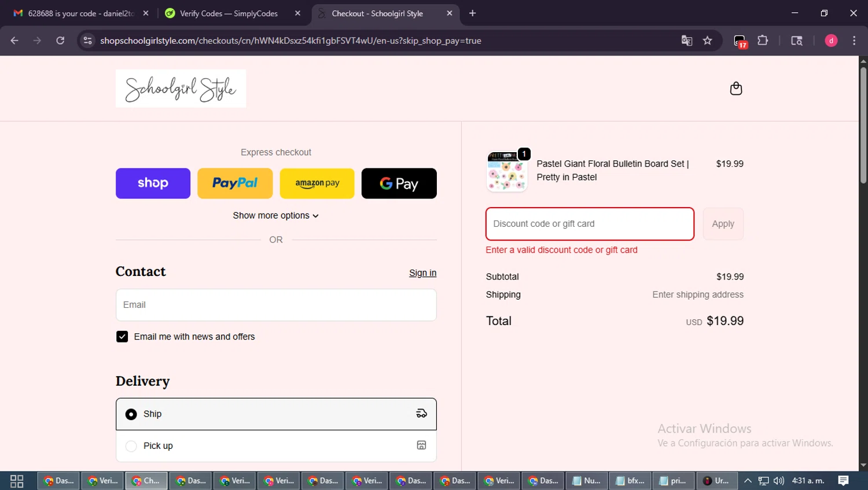Open the Chrome profile avatar
This screenshot has height=490, width=868.
(x=831, y=40)
